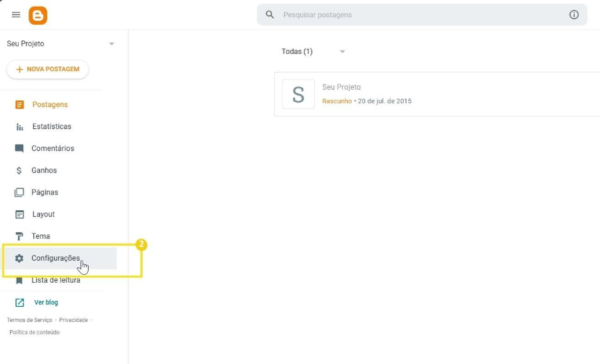This screenshot has width=600, height=364.
Task: Click the orange Blogger logo
Action: [38, 15]
